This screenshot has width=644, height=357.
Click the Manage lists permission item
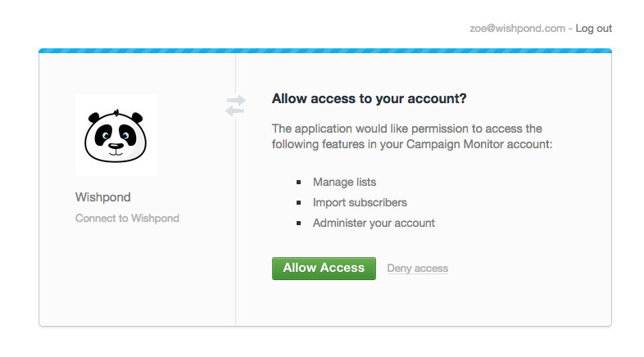point(344,183)
